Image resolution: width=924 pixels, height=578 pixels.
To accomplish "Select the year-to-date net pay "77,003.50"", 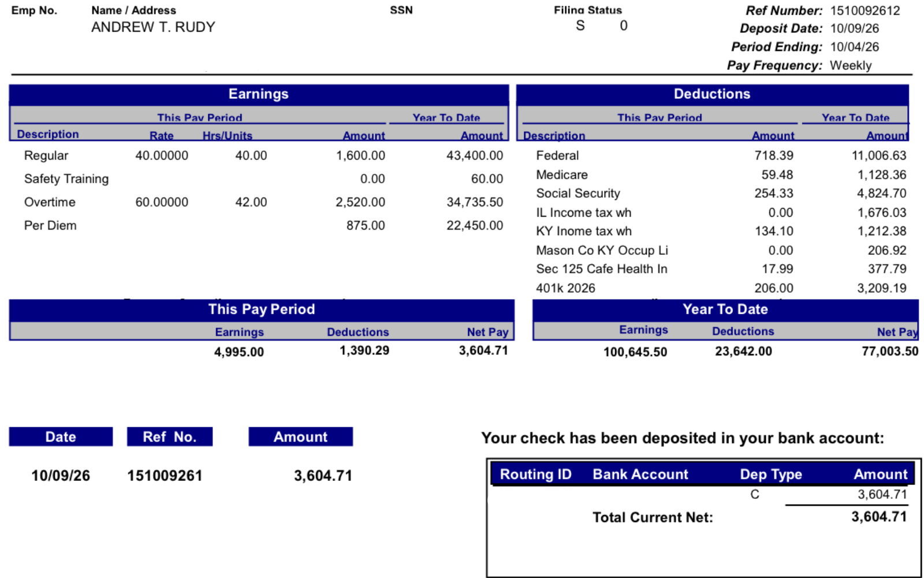I will (x=890, y=351).
